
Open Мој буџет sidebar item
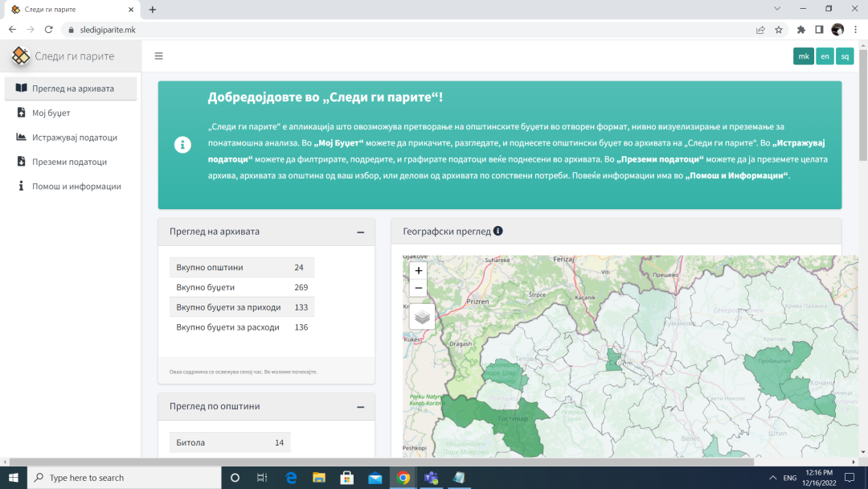(71, 113)
